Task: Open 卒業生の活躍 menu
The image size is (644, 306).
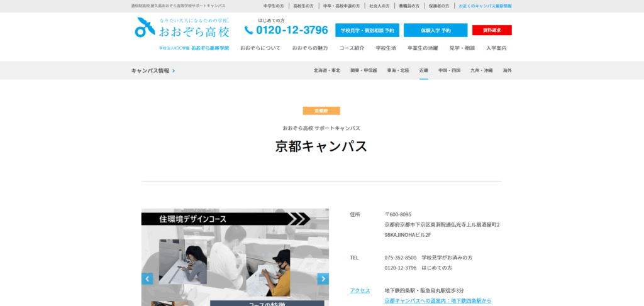Action: point(423,48)
